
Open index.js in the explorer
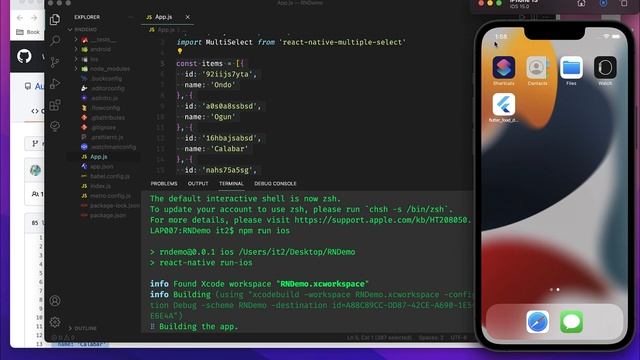[100, 186]
